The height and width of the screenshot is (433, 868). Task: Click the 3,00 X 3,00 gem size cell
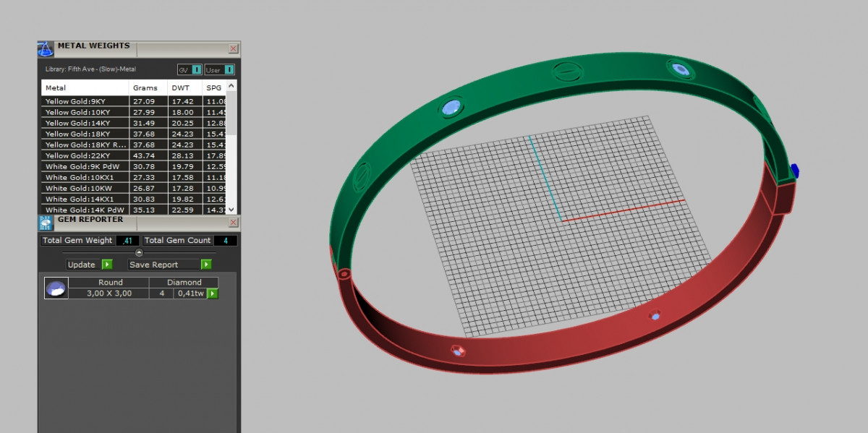[x=109, y=293]
